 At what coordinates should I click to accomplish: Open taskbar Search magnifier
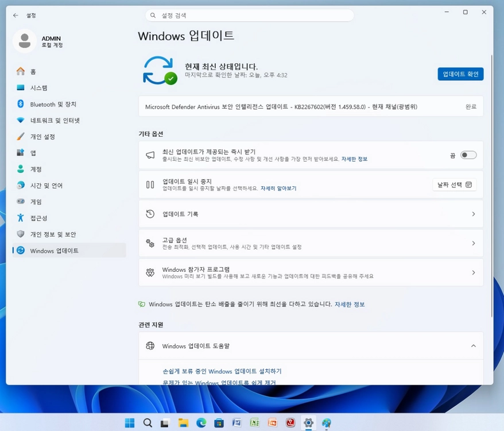click(148, 422)
